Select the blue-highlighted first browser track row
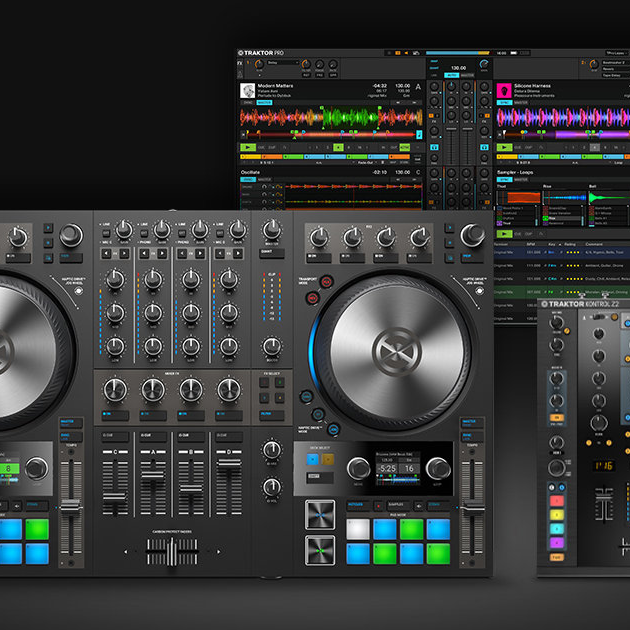 pyautogui.click(x=562, y=253)
